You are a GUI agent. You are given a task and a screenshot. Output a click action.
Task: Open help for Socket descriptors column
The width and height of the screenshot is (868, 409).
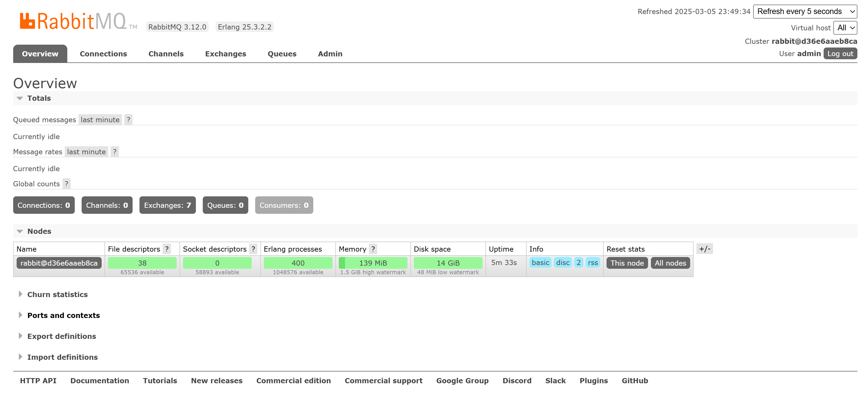[253, 249]
